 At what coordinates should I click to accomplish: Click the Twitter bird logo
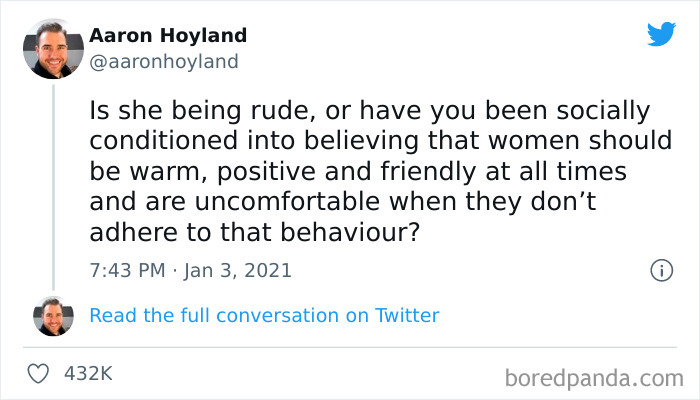(x=661, y=34)
